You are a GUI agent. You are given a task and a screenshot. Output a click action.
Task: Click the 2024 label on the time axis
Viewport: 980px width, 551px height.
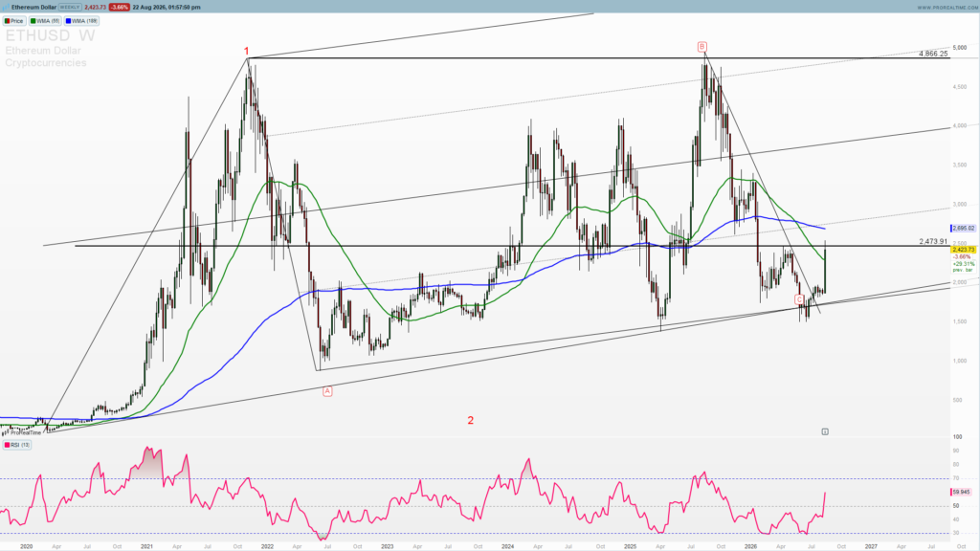(507, 546)
